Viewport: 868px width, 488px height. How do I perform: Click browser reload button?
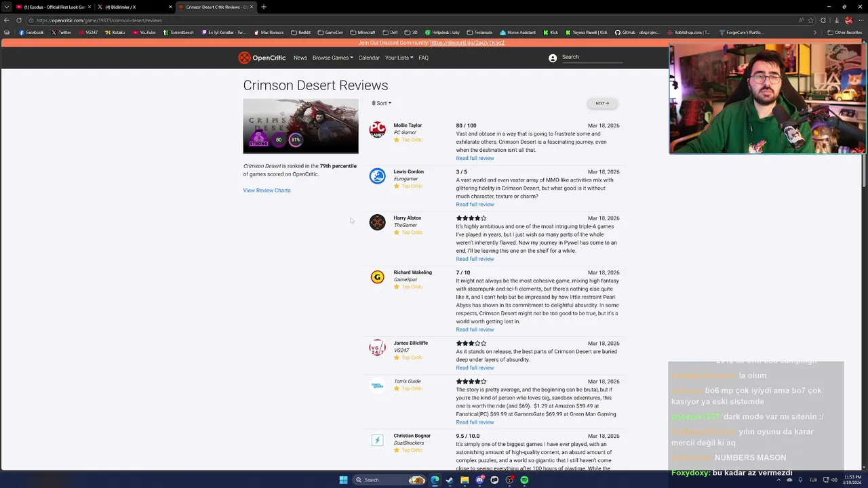coord(19,20)
